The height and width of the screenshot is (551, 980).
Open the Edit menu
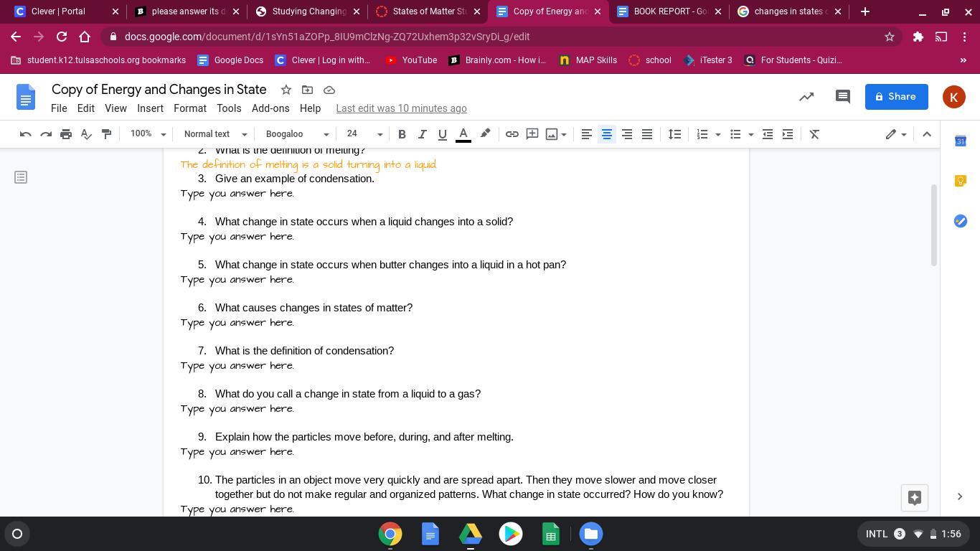coord(86,108)
